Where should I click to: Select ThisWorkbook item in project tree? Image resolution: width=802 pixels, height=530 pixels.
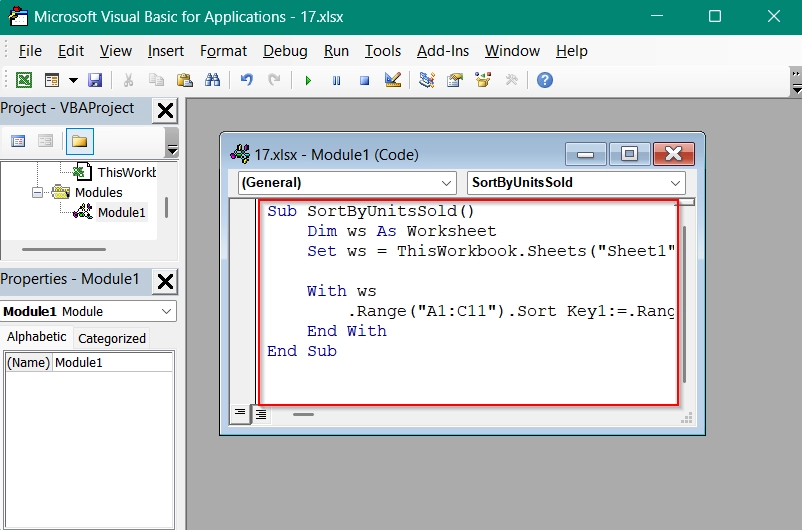point(126,173)
